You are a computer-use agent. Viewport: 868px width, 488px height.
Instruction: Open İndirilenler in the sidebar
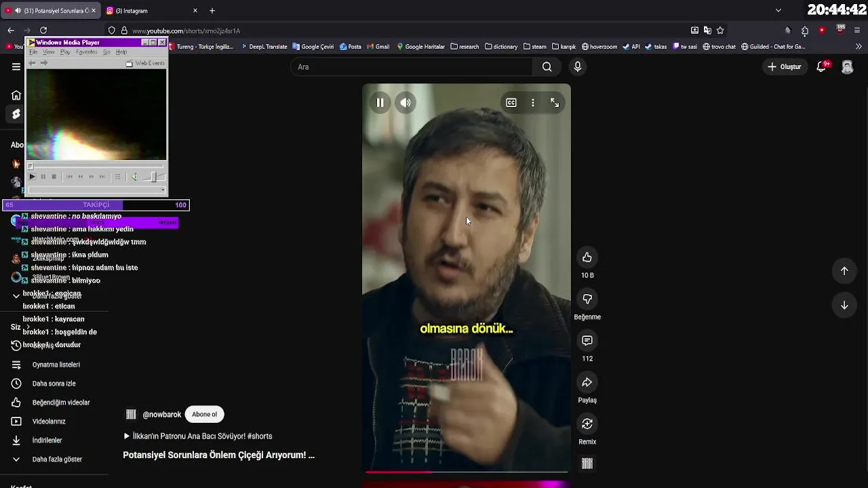coord(47,441)
